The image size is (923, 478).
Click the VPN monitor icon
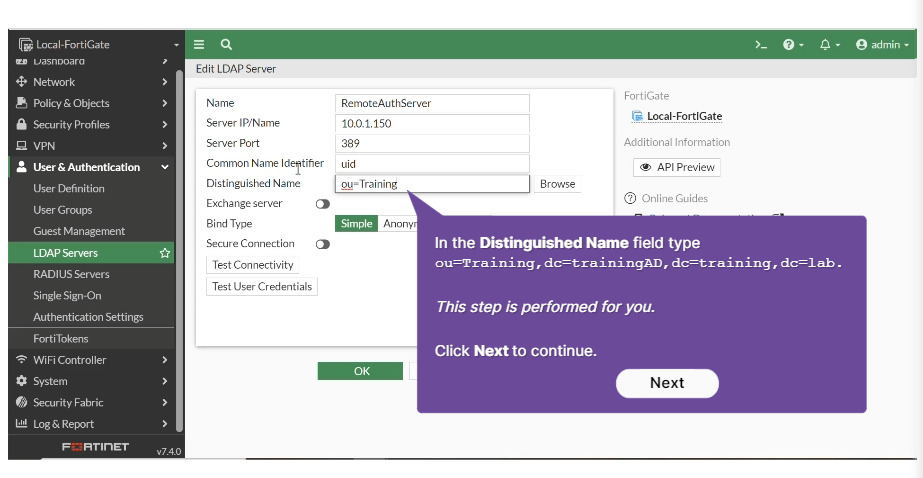coord(22,145)
